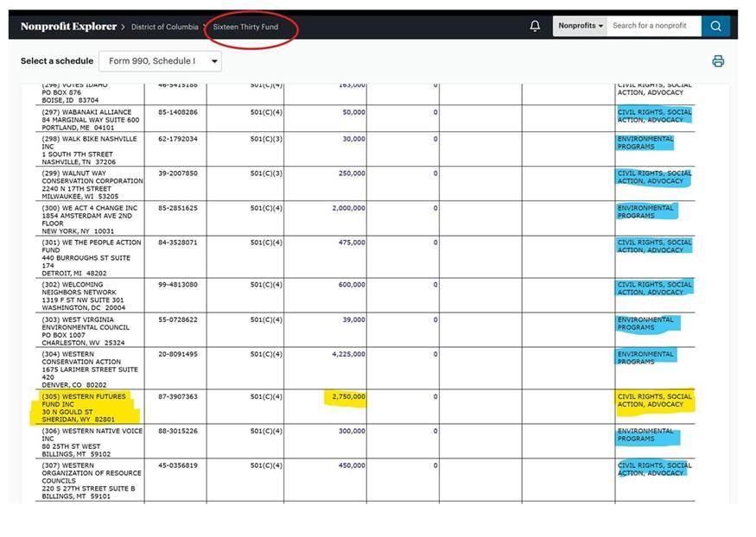Select EIN 84-3528071 cell

click(177, 243)
